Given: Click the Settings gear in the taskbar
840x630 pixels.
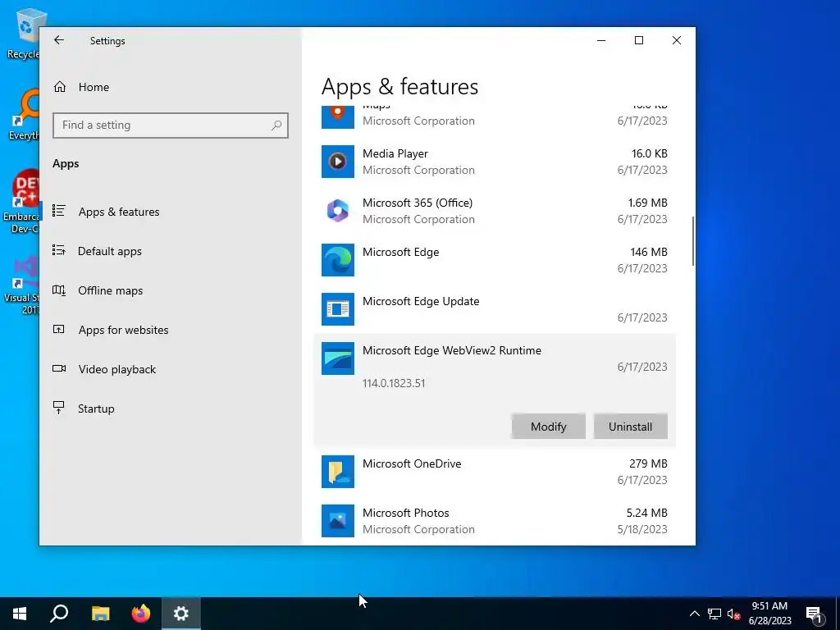Looking at the screenshot, I should (181, 614).
